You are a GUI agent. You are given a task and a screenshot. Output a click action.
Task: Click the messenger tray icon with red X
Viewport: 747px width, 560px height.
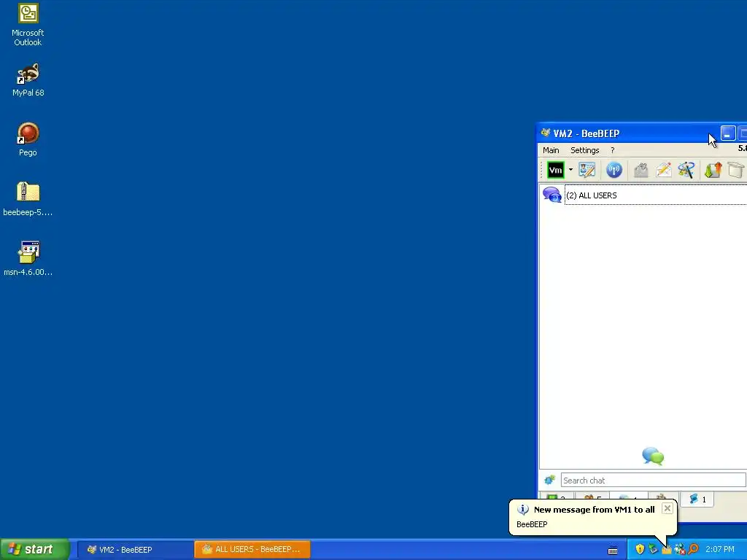pyautogui.click(x=680, y=549)
